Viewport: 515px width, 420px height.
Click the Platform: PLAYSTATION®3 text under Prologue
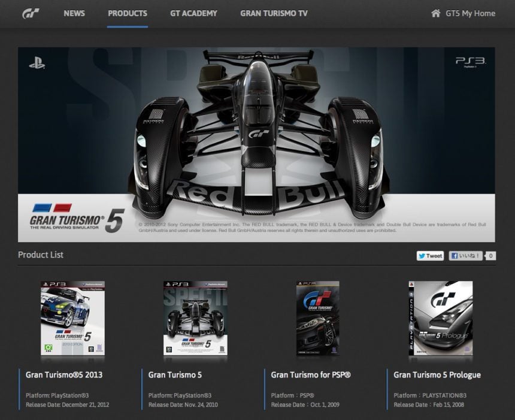[x=430, y=395]
